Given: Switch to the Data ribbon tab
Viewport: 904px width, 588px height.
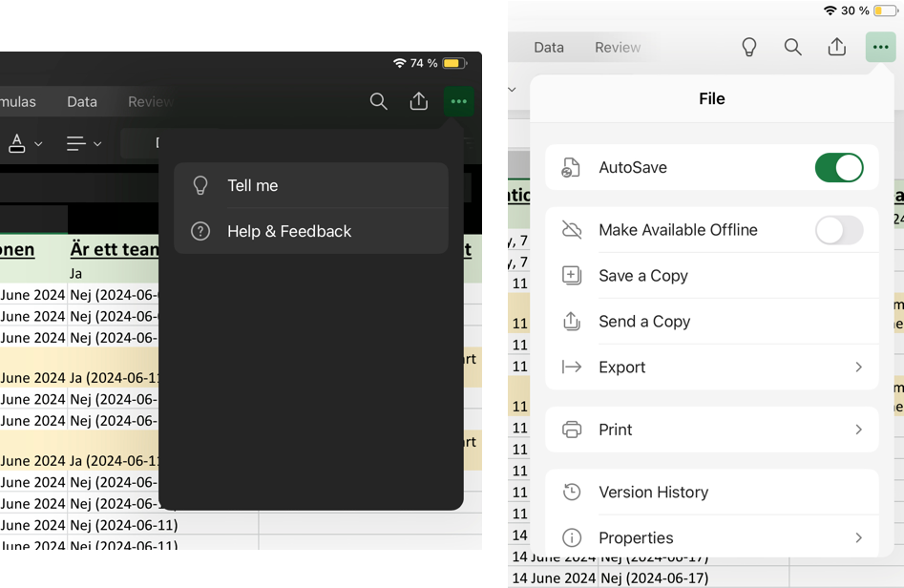Looking at the screenshot, I should tap(82, 101).
